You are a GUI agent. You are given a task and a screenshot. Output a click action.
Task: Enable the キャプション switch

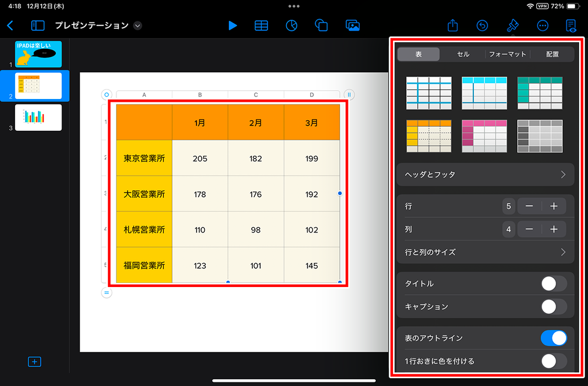pyautogui.click(x=554, y=307)
